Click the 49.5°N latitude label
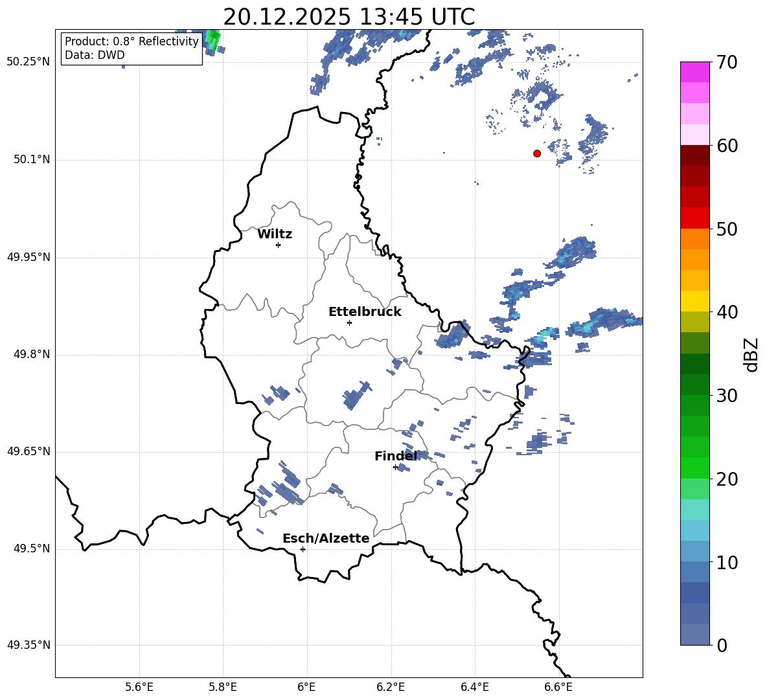Image resolution: width=767 pixels, height=700 pixels. tap(32, 548)
